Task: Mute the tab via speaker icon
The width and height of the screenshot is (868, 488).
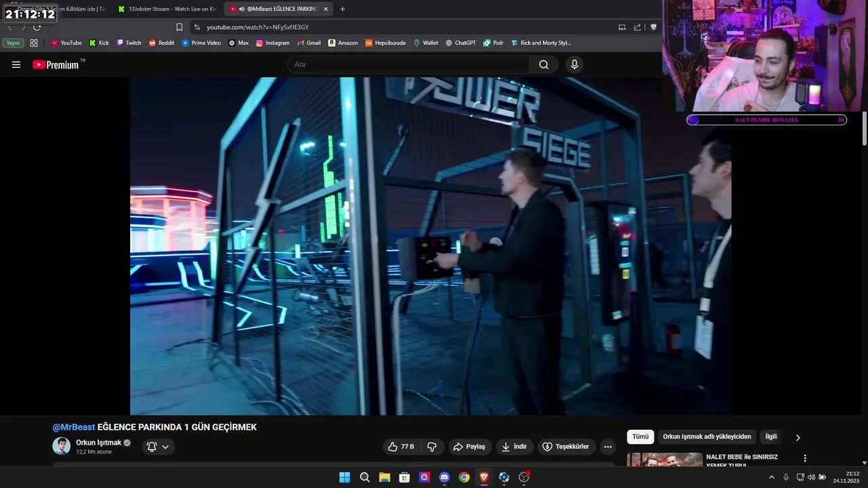Action: click(x=242, y=9)
